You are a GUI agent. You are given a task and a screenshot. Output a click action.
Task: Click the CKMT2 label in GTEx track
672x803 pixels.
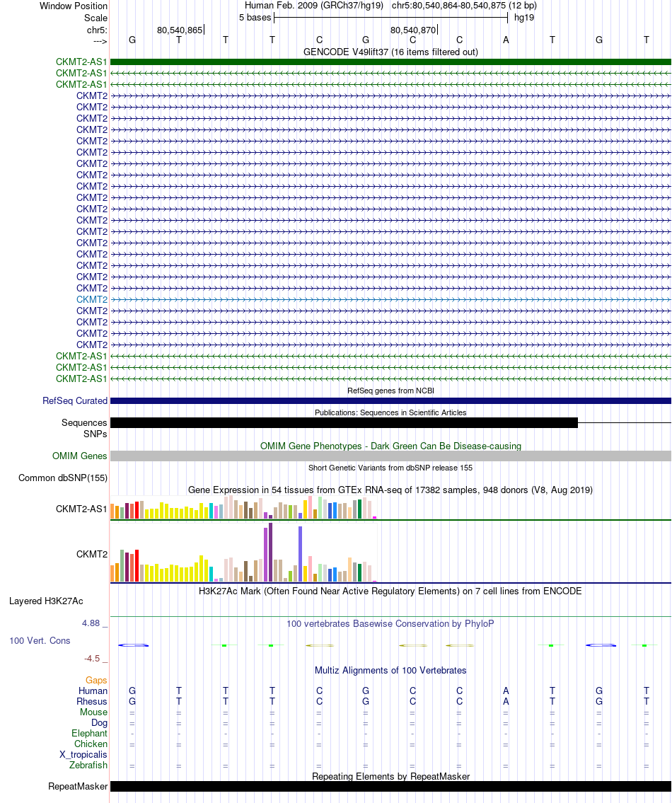coord(92,555)
